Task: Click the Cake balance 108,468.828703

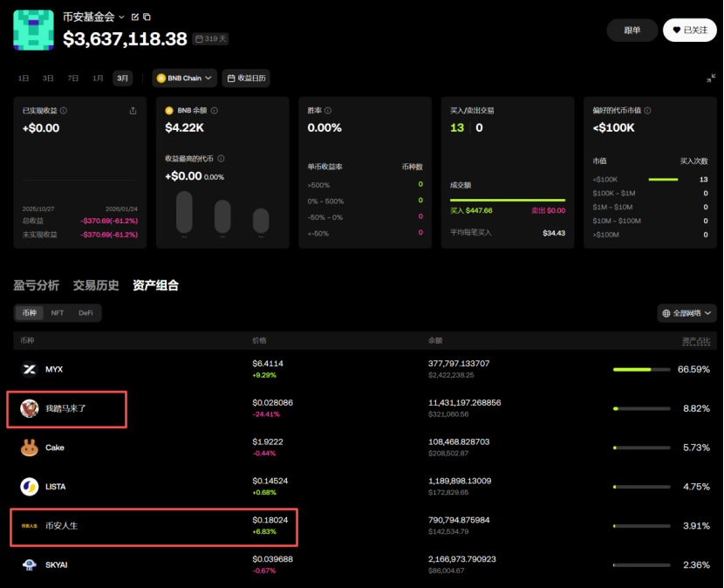Action: 459,441
